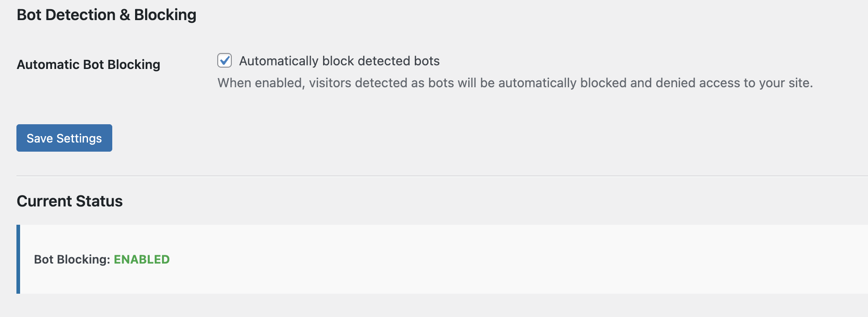Click the blue accent bar of status panel

pyautogui.click(x=18, y=259)
